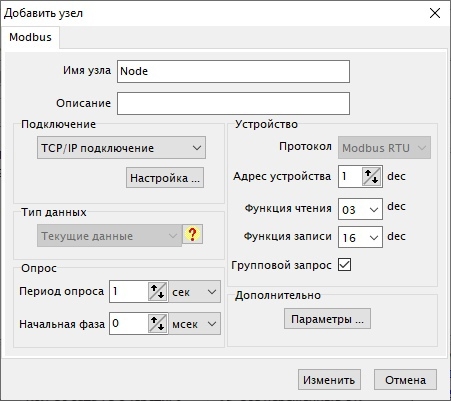Confirm with the Изменить button
Viewport: 451px width, 401px height.
(x=329, y=380)
